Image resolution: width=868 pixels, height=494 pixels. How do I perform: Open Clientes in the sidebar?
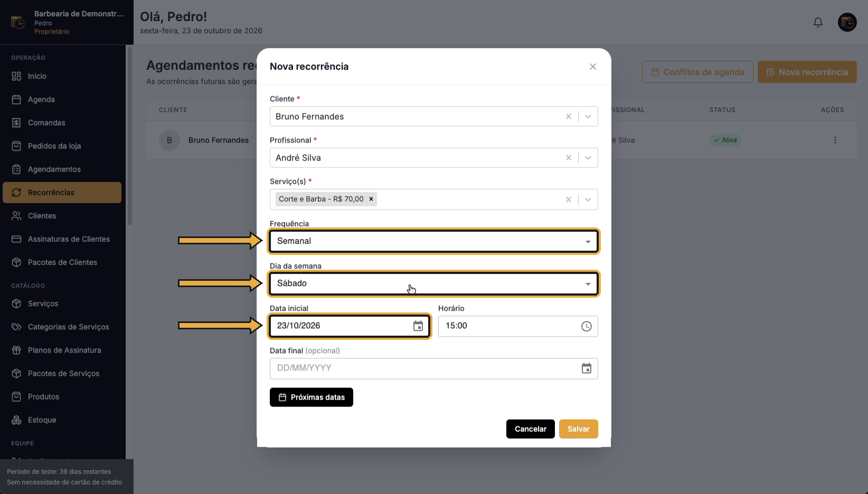tap(62, 216)
